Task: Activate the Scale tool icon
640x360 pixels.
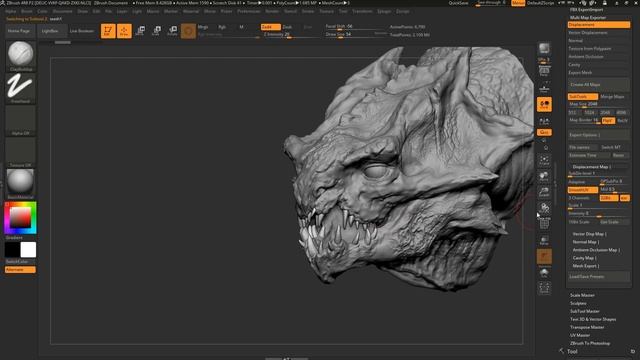Action: tap(156, 31)
